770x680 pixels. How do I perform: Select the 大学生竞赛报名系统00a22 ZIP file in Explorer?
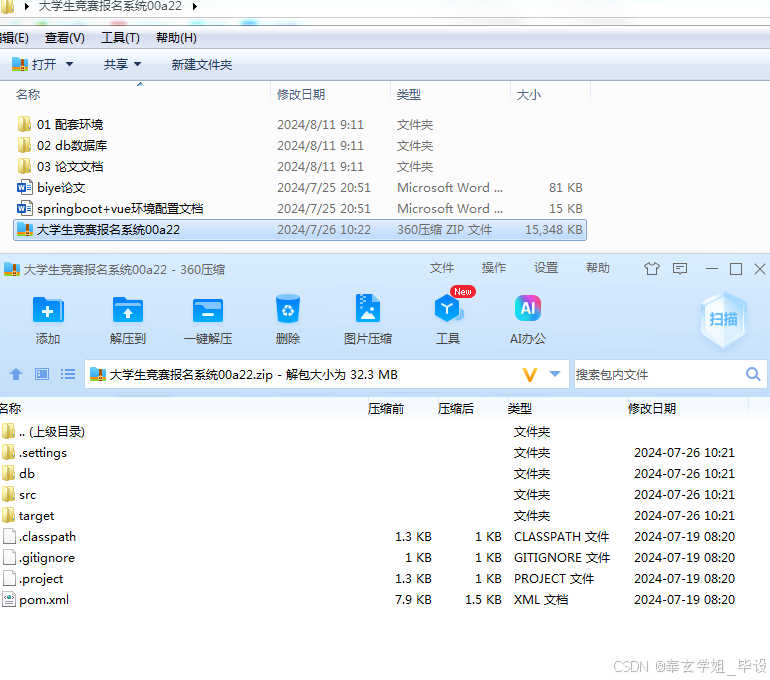tap(300, 230)
